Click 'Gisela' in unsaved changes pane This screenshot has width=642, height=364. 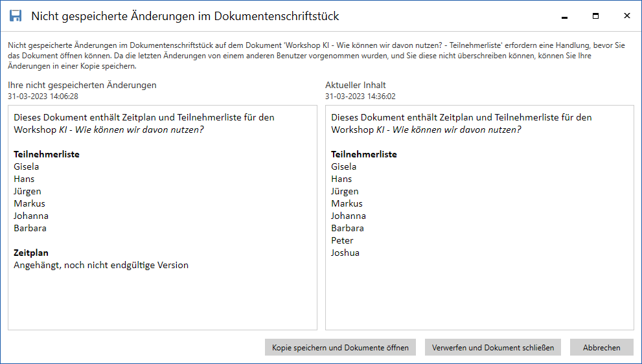click(x=26, y=166)
